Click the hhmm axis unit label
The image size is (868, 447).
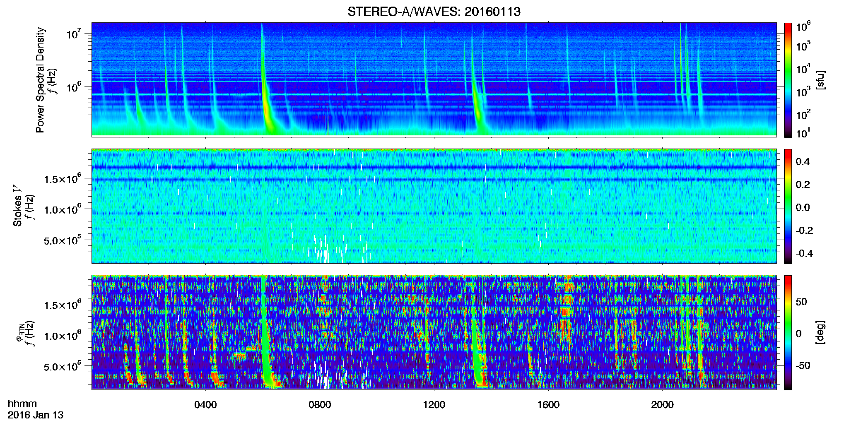tap(22, 404)
